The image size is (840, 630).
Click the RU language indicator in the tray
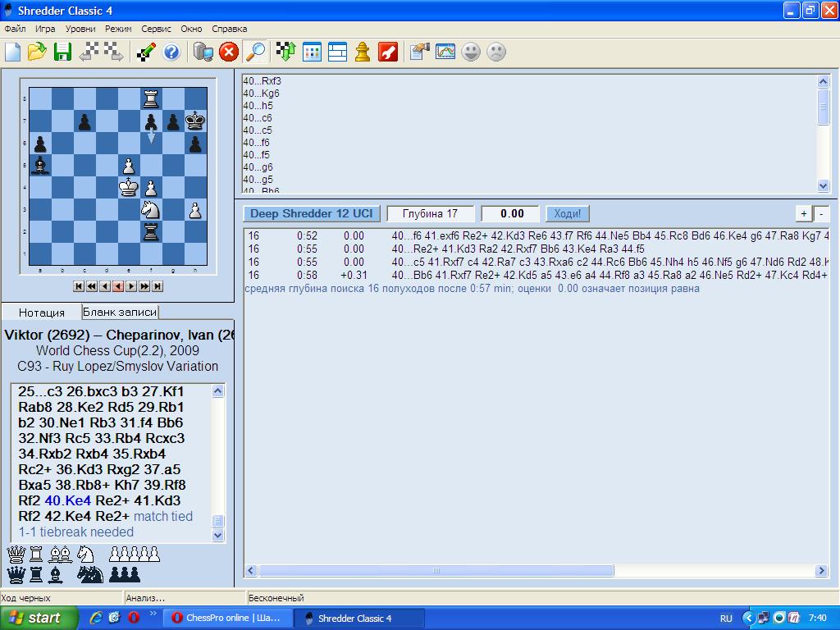[726, 619]
